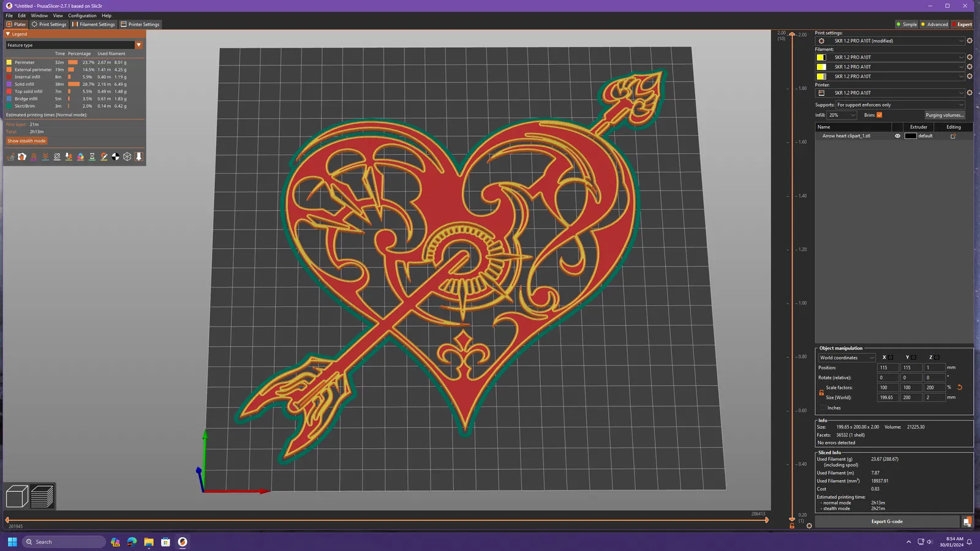The image size is (980, 551).
Task: Open the Infill percentage dropdown
Action: point(842,115)
